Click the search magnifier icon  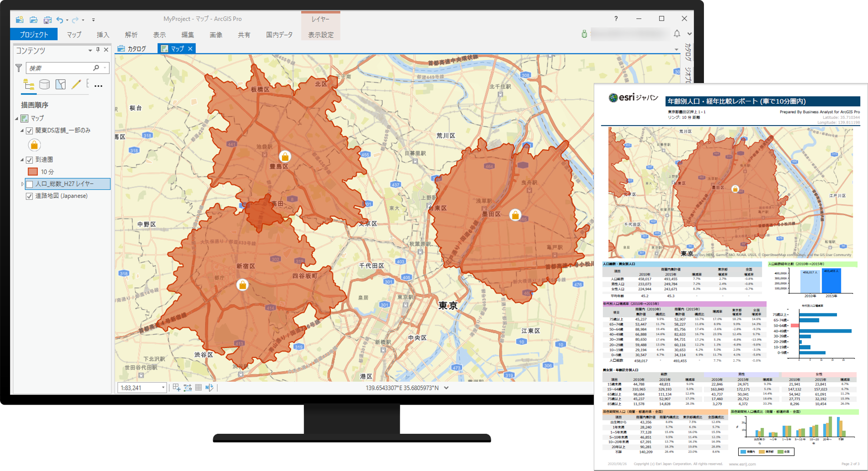pyautogui.click(x=96, y=68)
